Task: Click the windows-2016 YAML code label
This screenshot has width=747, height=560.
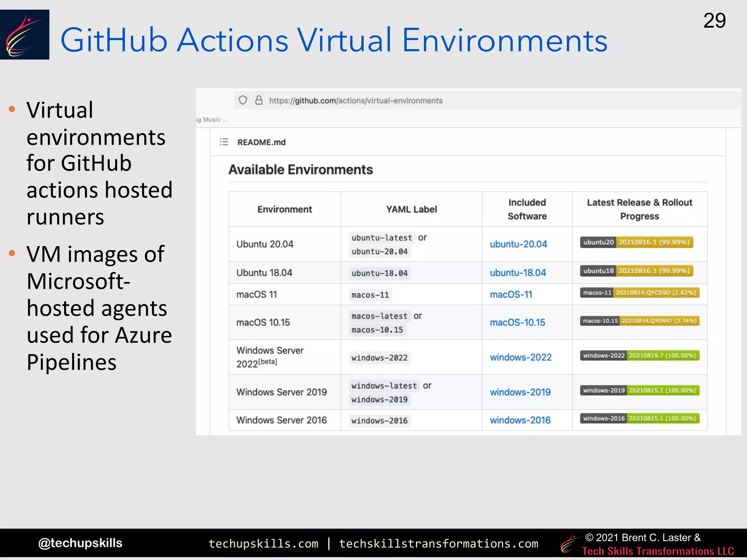Action: 379,421
